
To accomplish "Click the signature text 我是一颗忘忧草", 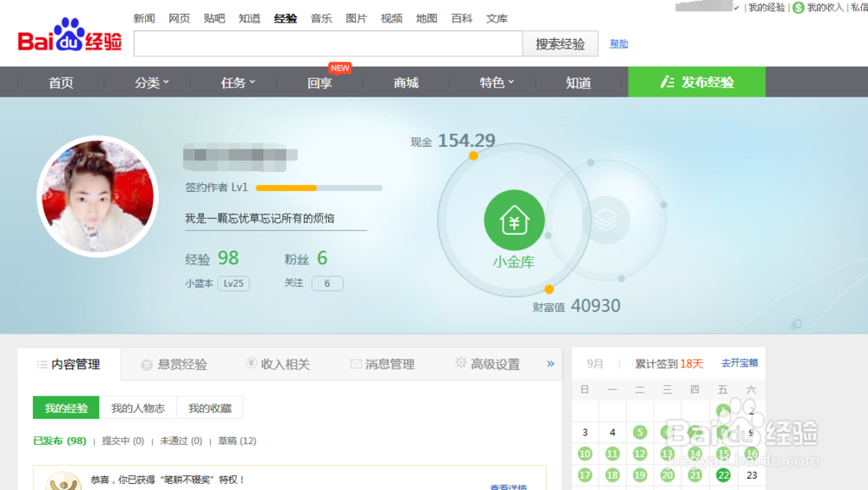I will tap(260, 218).
